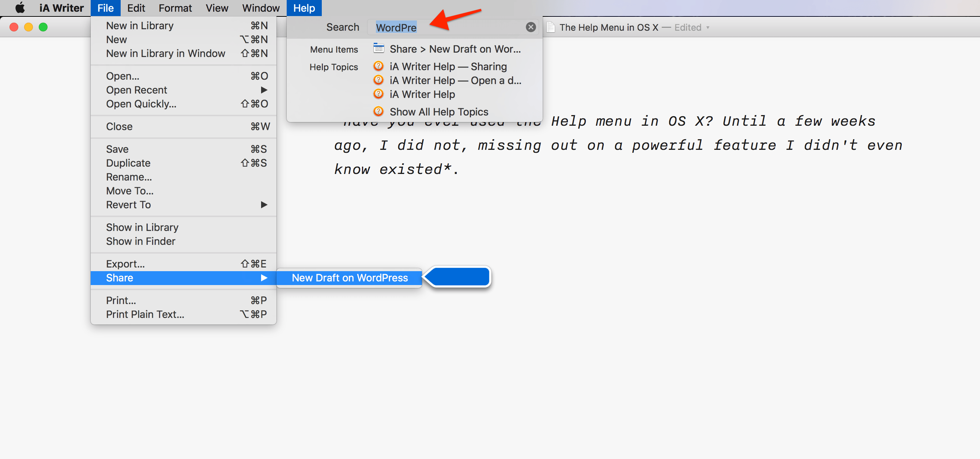980x459 pixels.
Task: Click the red close window button
Action: [14, 27]
